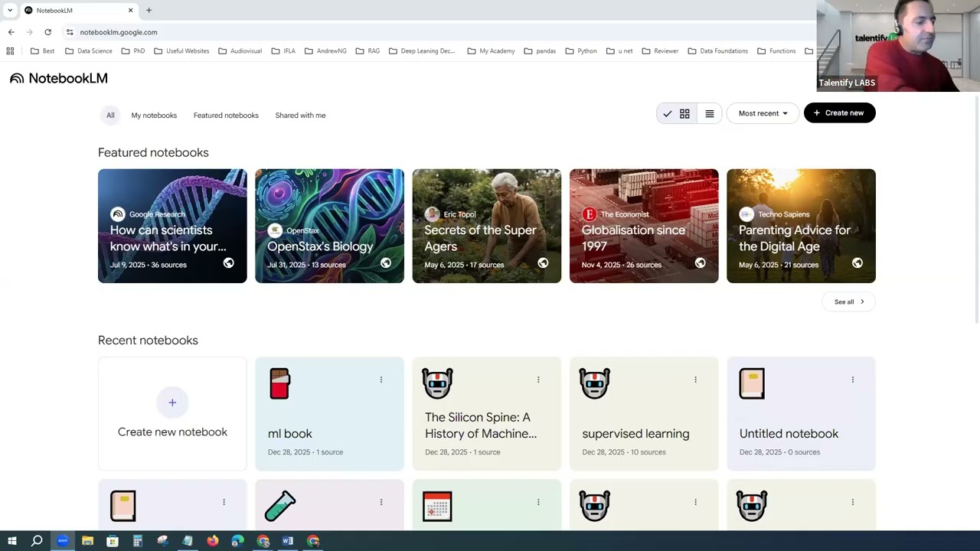Open Parenting Advice for the Digital Age
The width and height of the screenshot is (980, 551).
click(801, 226)
